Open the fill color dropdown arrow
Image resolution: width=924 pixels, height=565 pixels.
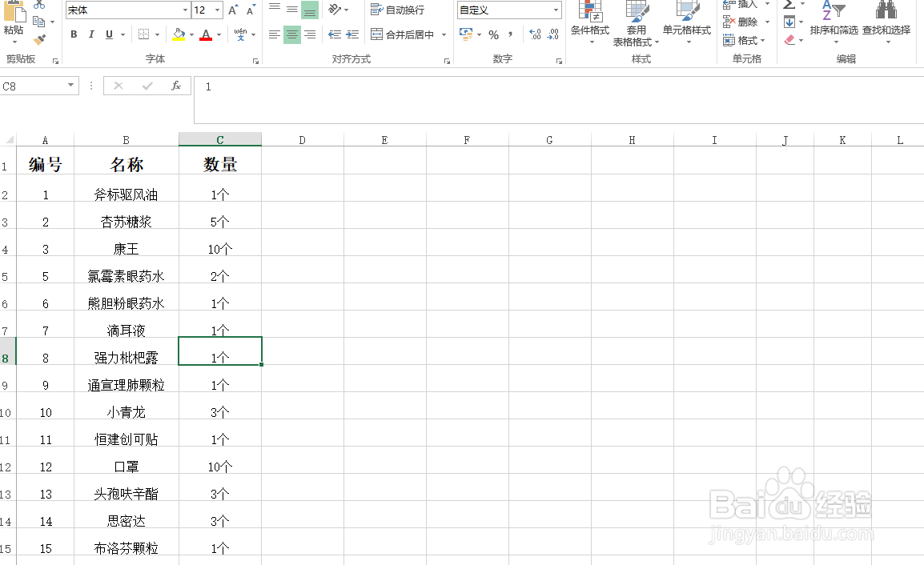click(x=191, y=34)
